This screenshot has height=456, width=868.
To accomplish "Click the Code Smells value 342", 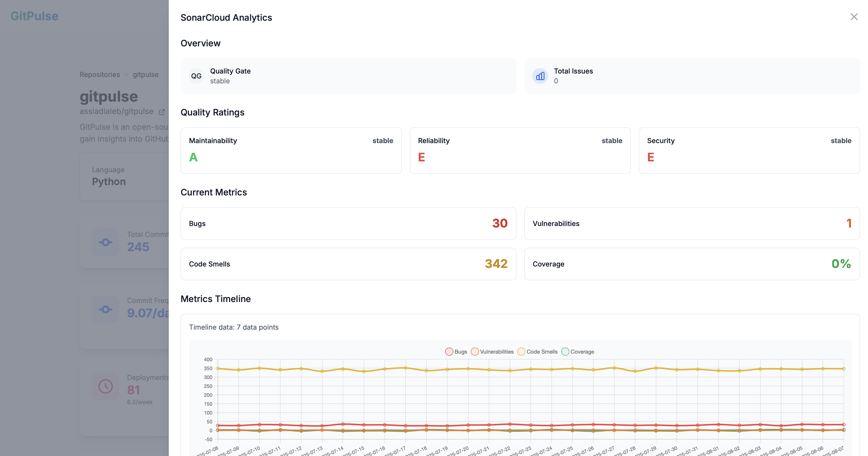I will 496,264.
